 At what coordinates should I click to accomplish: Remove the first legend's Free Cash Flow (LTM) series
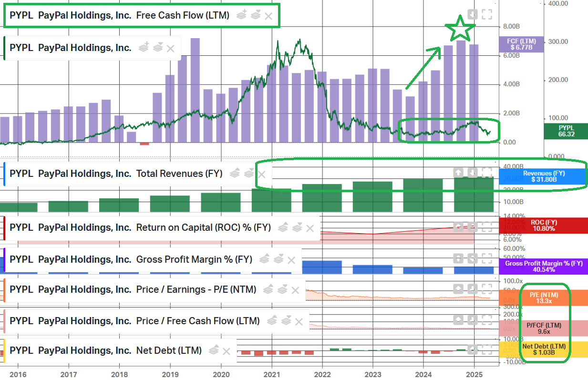pyautogui.click(x=268, y=16)
